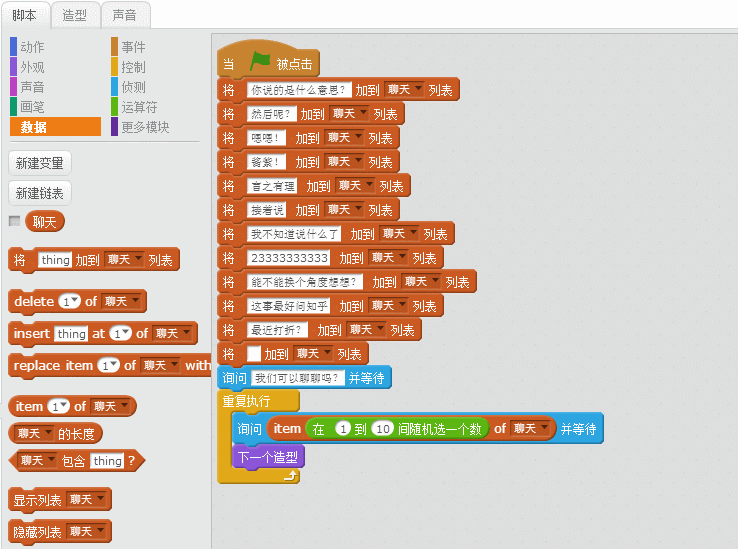
Task: Open list dropdown in insert block
Action: pyautogui.click(x=172, y=333)
